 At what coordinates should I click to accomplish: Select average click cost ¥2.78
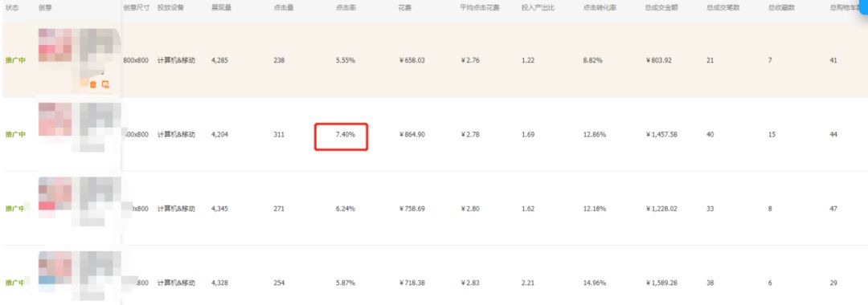(470, 134)
